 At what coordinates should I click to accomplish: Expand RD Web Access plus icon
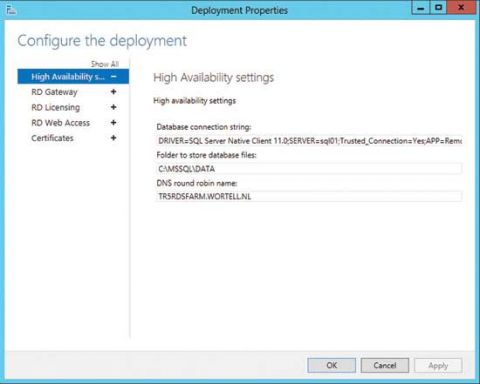pos(114,122)
